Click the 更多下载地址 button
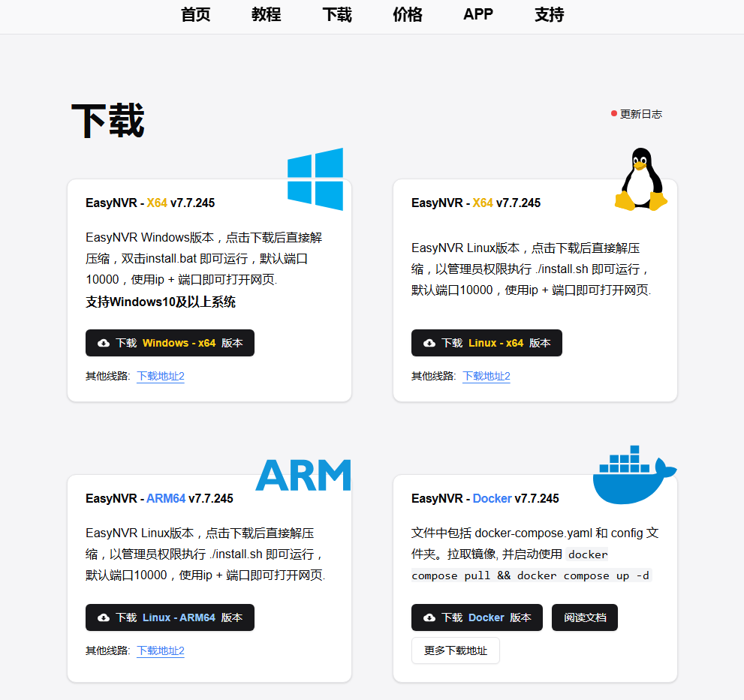 (455, 650)
